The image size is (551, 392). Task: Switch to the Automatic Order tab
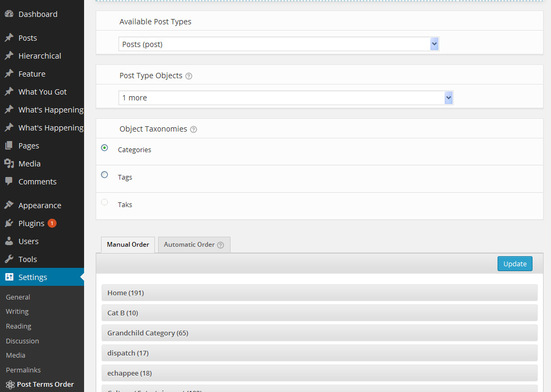coord(194,245)
